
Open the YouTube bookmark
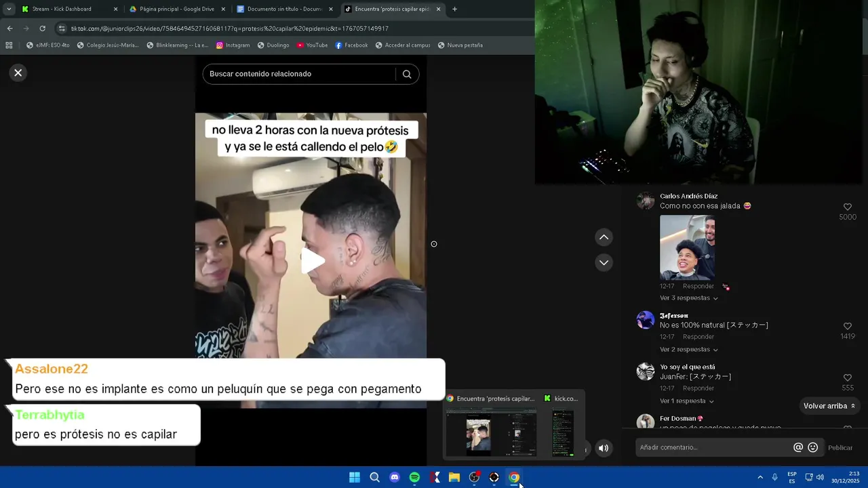312,45
